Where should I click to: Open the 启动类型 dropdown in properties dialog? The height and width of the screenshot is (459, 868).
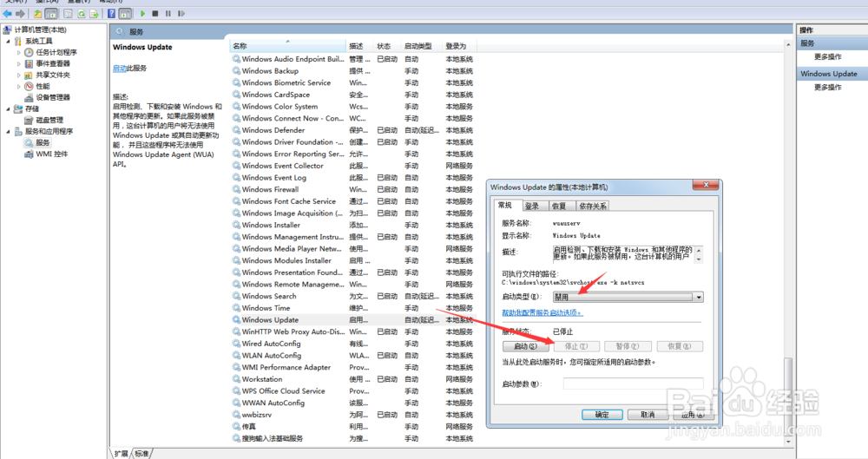pos(699,298)
